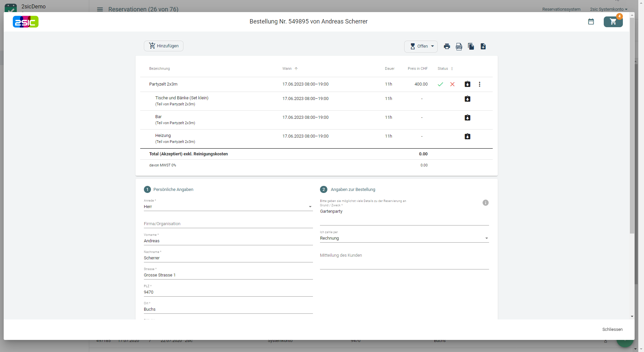Screen dimensions: 644x352
Task: Click the print order icon
Action: pyautogui.click(x=447, y=46)
